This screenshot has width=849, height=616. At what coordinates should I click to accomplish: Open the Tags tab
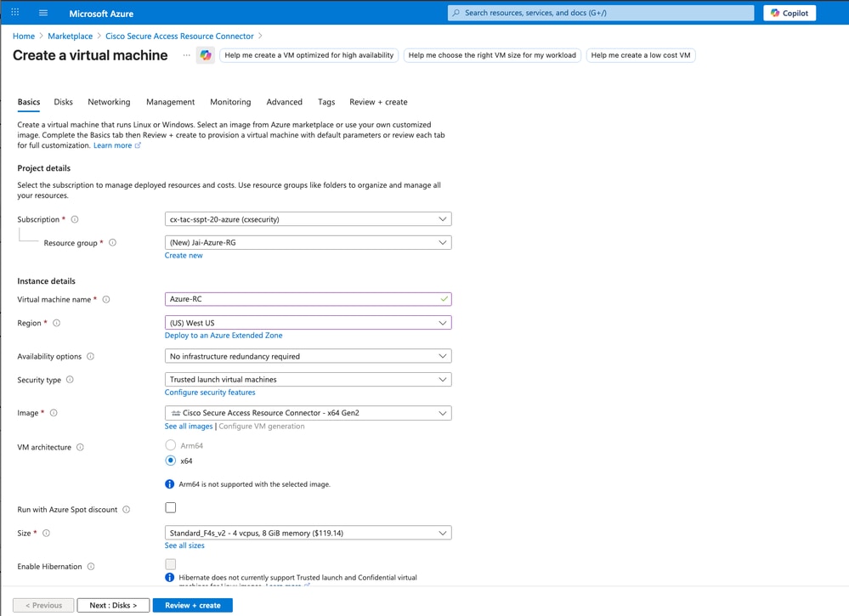coord(326,101)
